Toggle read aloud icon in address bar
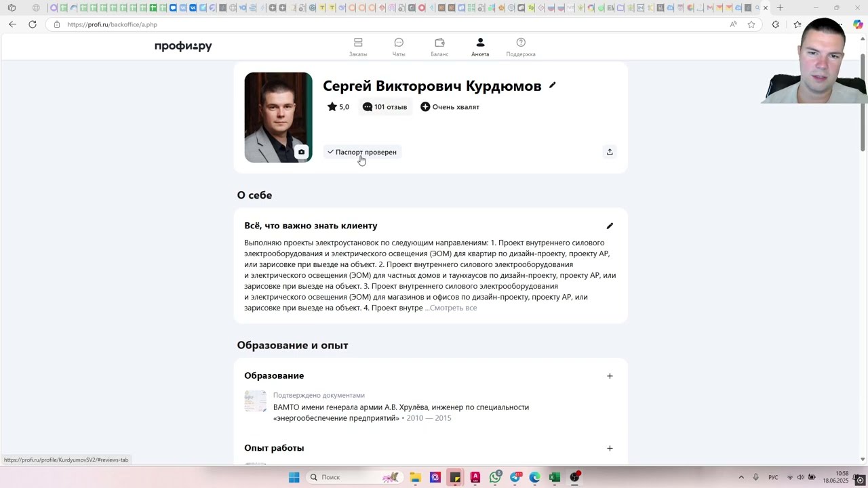The height and width of the screenshot is (488, 868). (x=733, y=24)
